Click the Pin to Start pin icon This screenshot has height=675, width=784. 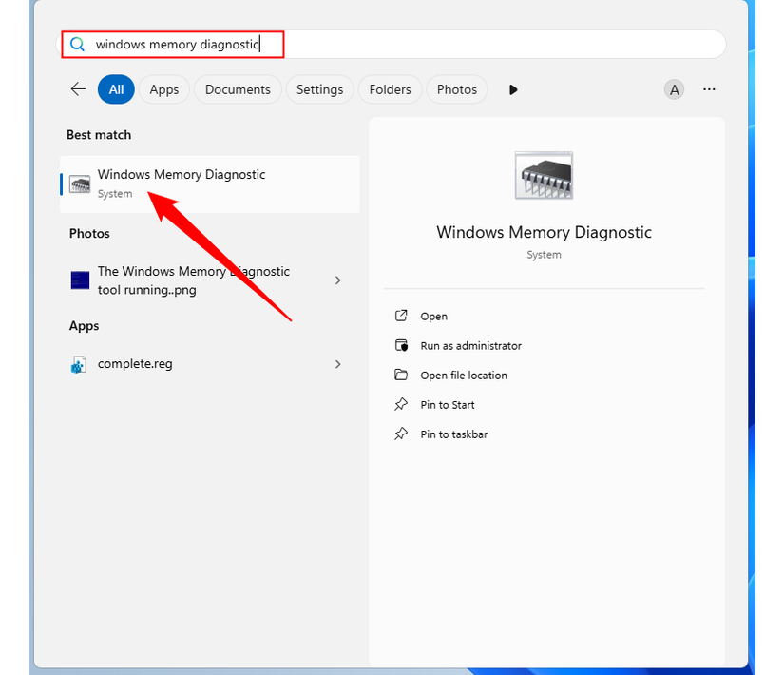402,404
